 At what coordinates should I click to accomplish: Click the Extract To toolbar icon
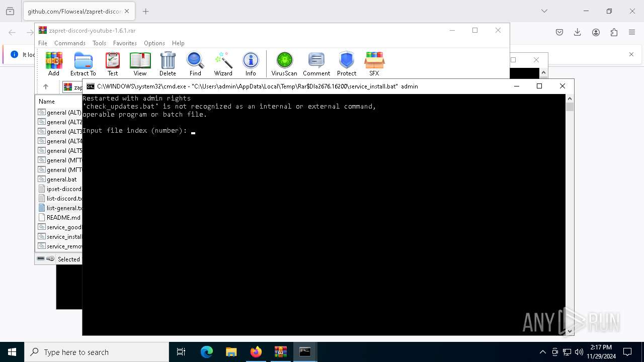[x=83, y=64]
